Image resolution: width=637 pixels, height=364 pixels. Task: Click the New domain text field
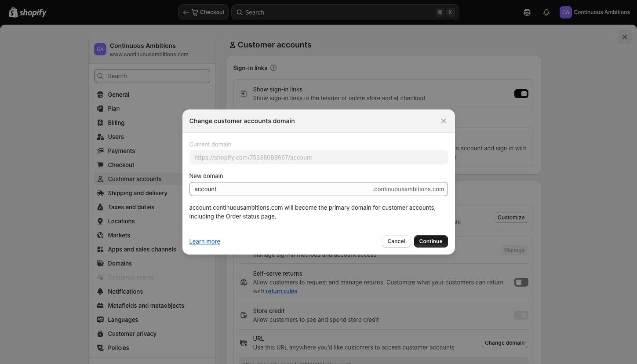tap(281, 189)
